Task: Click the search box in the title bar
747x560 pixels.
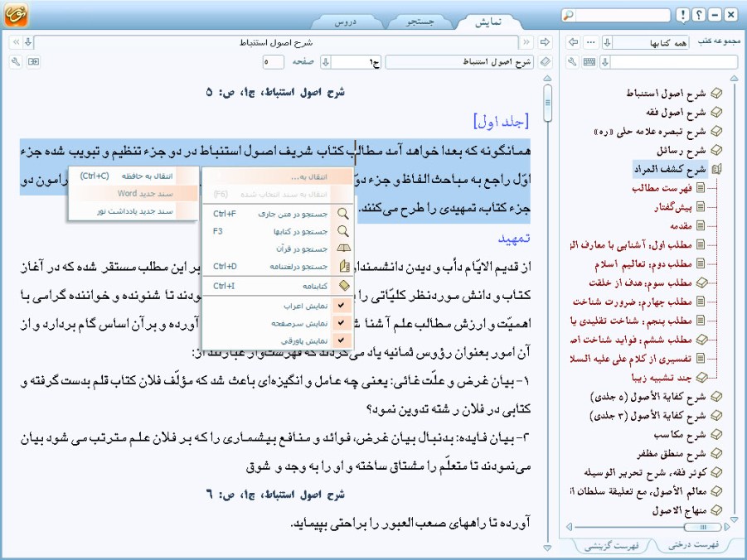Action: click(623, 15)
